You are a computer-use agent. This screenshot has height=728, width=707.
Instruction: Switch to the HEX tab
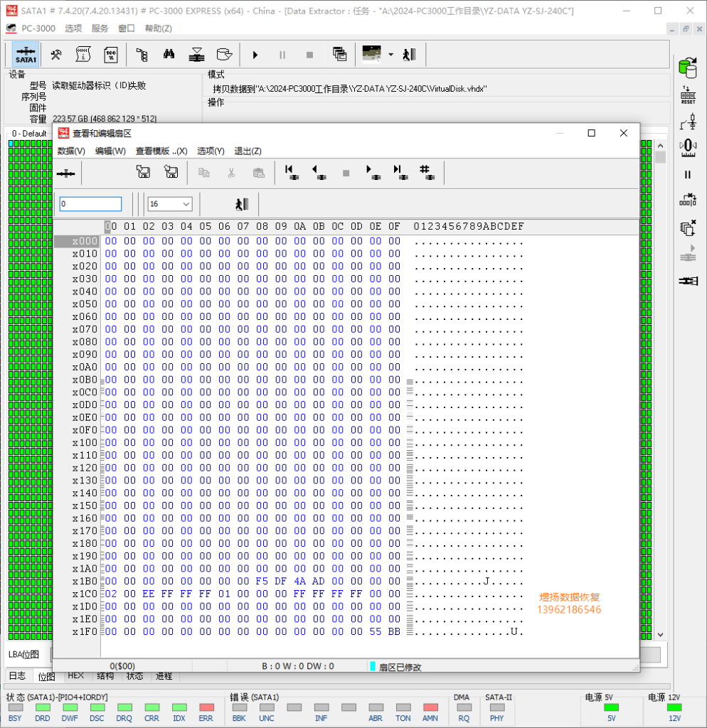coord(75,676)
